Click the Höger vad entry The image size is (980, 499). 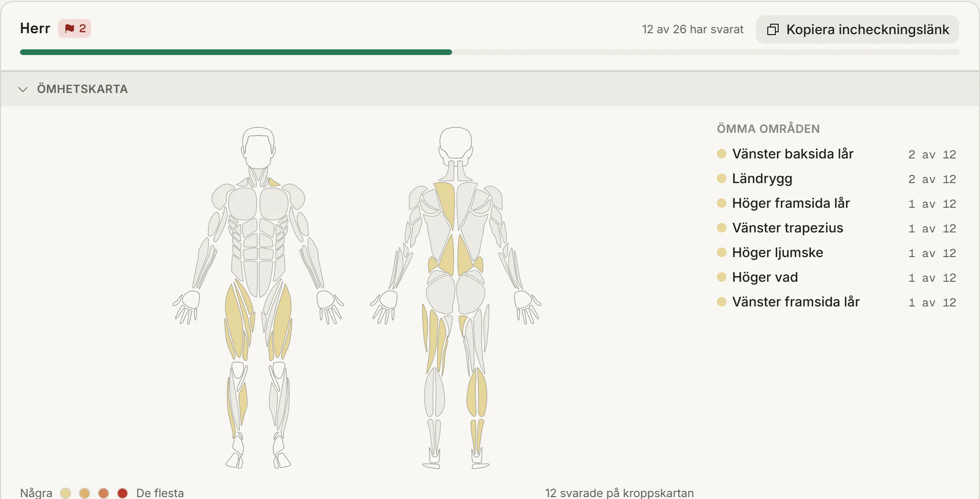(837, 277)
